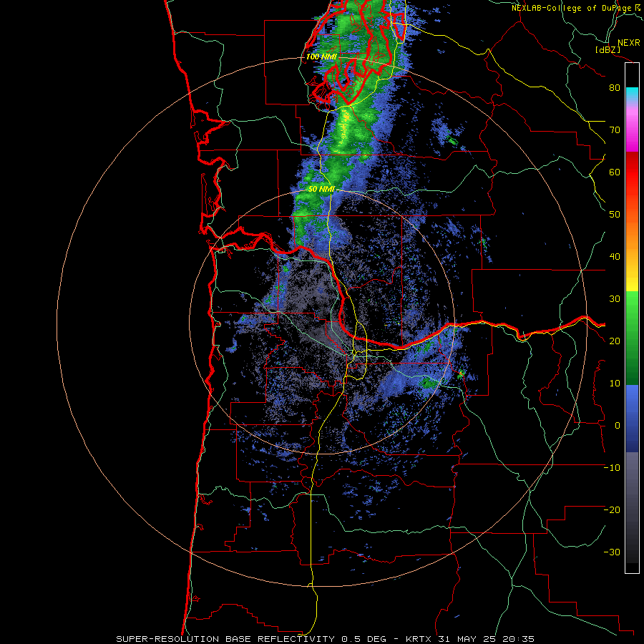This screenshot has width=644, height=644.
Task: Click the [dBZ] unit label
Action: point(608,50)
